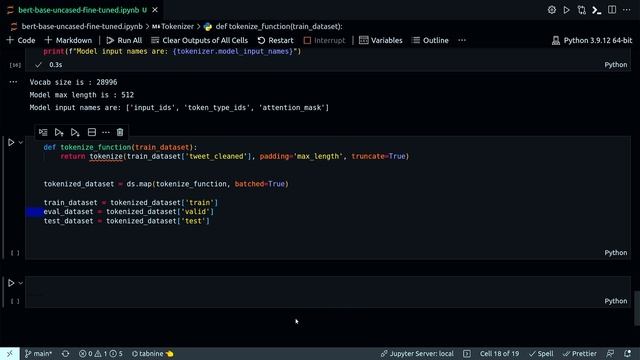
Task: Click tabnine status bar item
Action: tap(152, 353)
